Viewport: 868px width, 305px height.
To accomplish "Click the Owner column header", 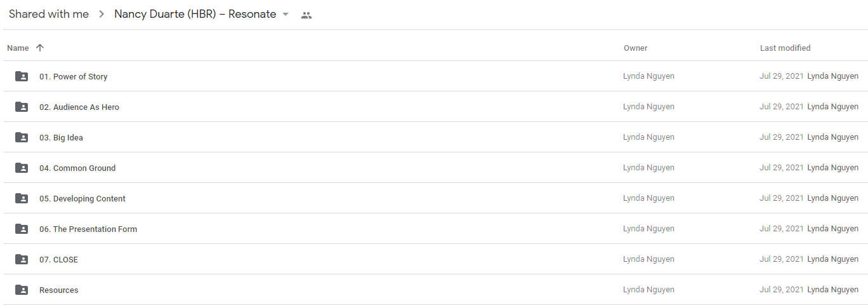I will coord(635,48).
